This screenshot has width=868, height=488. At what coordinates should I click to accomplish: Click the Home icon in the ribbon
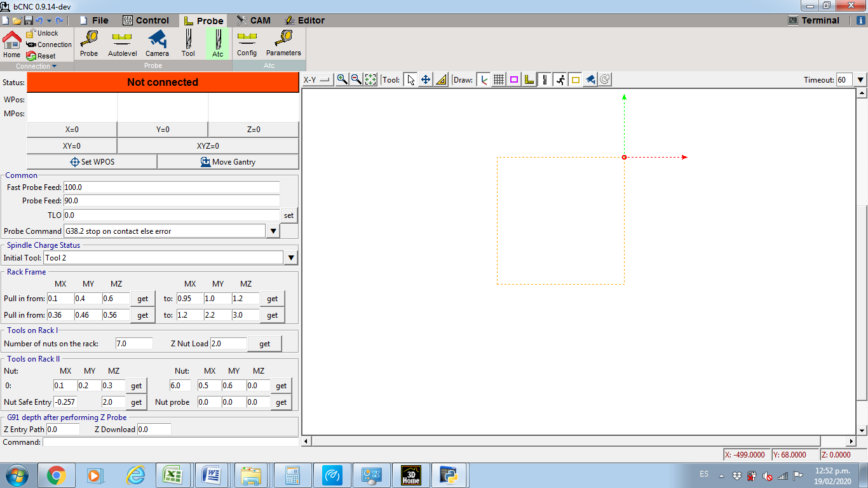12,41
